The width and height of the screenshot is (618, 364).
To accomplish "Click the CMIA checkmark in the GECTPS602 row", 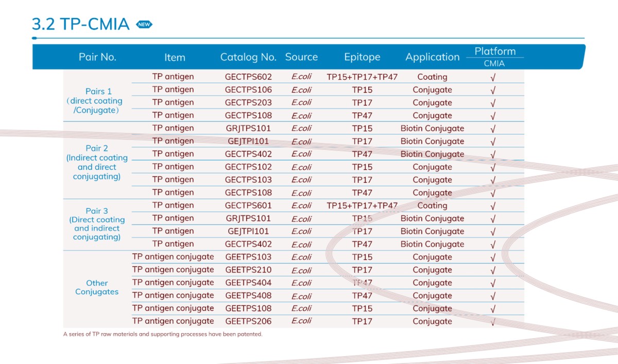I will tap(493, 77).
